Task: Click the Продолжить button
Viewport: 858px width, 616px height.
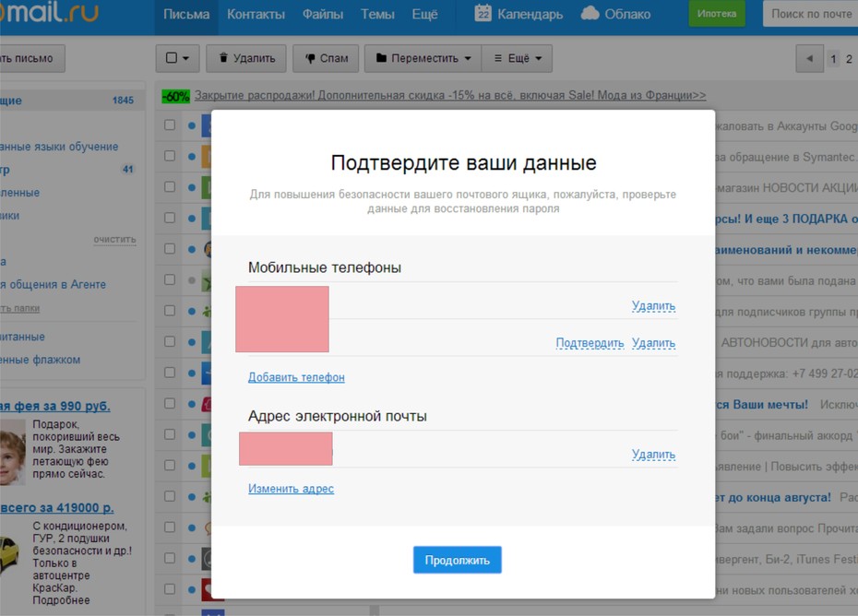Action: (458, 560)
